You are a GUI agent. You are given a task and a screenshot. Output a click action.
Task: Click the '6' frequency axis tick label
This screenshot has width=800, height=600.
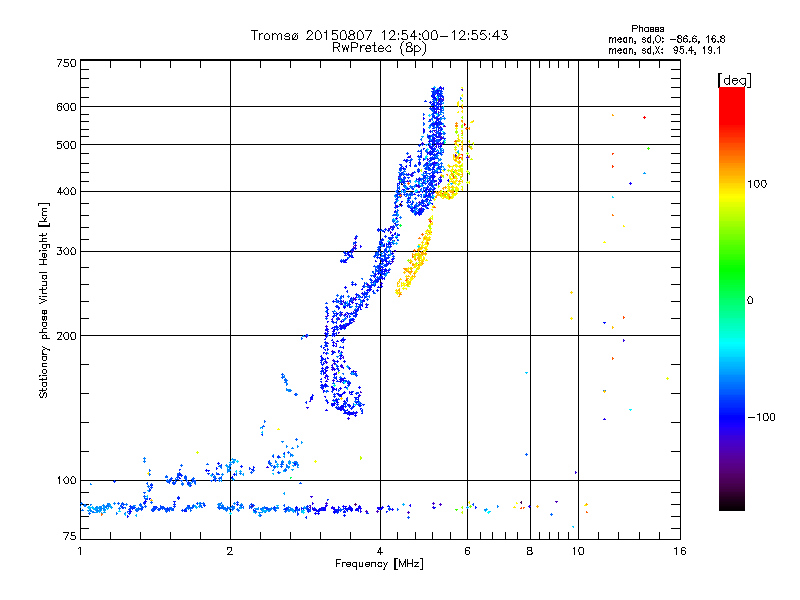(x=467, y=551)
